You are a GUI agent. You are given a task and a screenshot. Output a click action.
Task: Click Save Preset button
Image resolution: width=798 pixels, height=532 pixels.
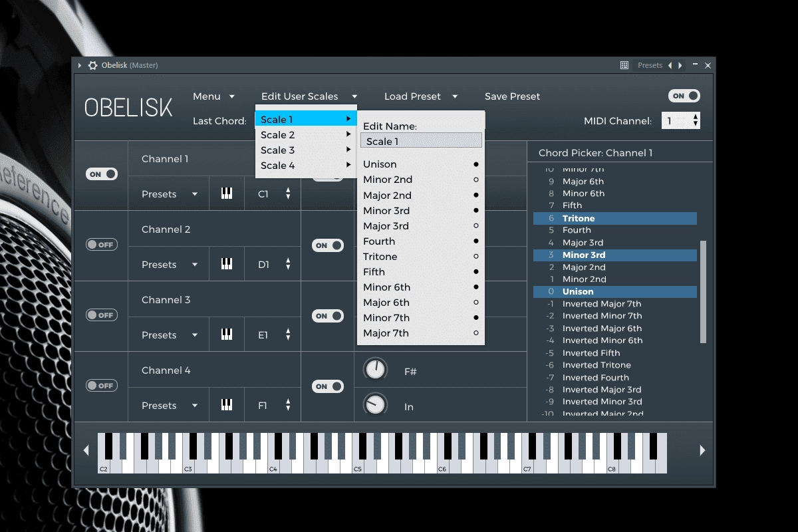[512, 96]
